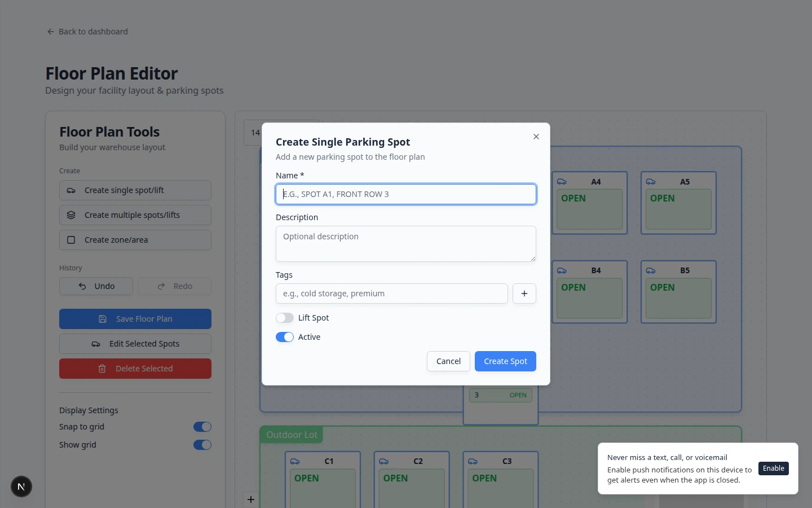Click spot 3 OPEN label
812x508 pixels.
pyautogui.click(x=518, y=395)
